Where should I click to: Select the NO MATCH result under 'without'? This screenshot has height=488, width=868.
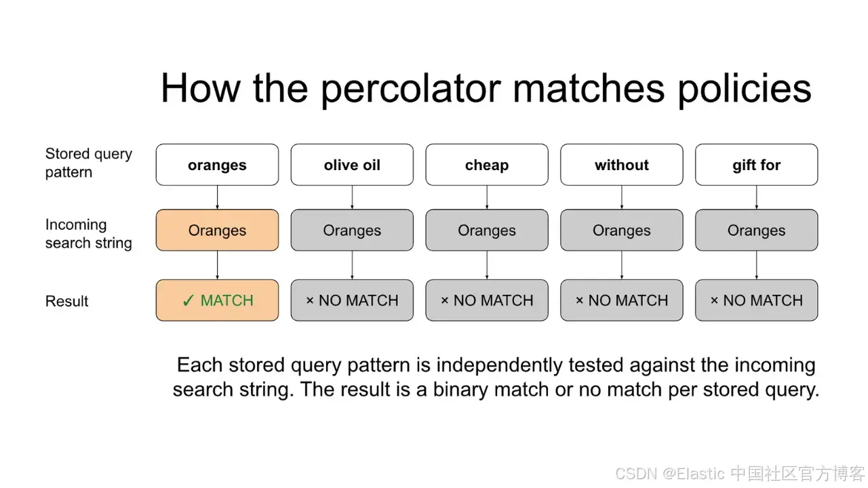pos(622,300)
